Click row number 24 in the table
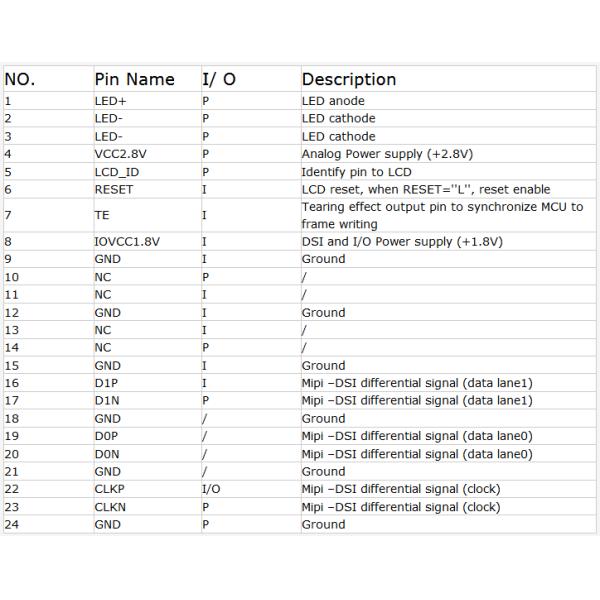 coord(12,524)
